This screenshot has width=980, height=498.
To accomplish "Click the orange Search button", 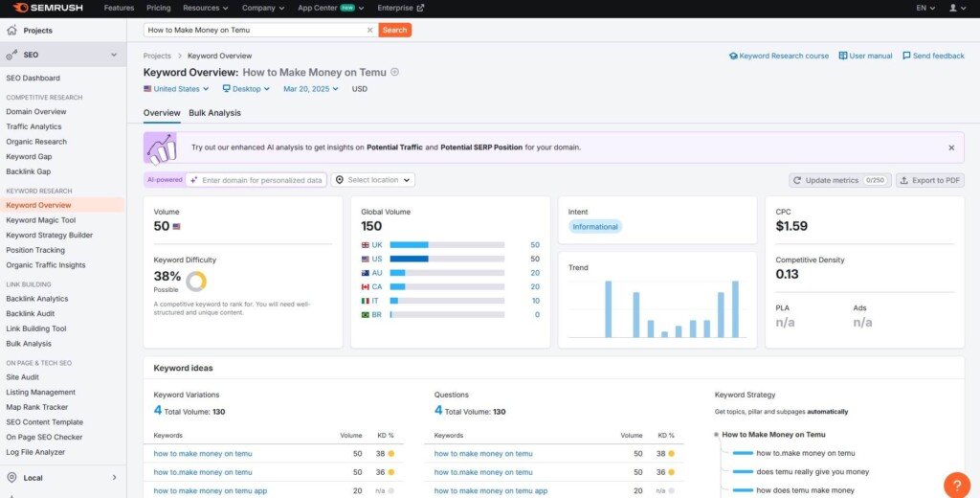I will coord(394,30).
